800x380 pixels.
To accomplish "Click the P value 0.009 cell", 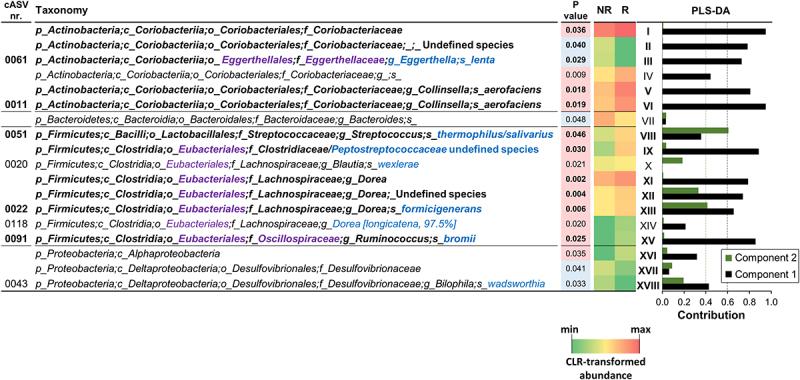I will pyautogui.click(x=575, y=75).
